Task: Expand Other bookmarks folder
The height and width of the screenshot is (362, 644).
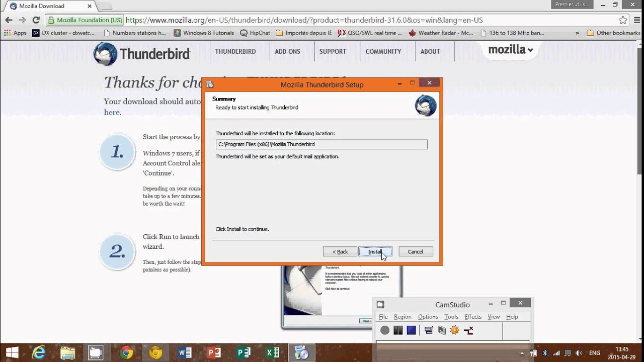Action: click(x=613, y=33)
